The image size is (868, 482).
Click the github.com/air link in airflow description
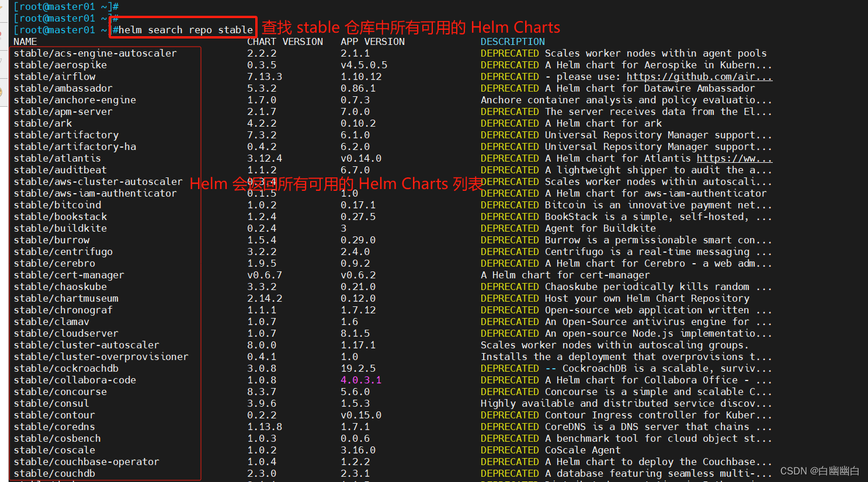point(699,76)
